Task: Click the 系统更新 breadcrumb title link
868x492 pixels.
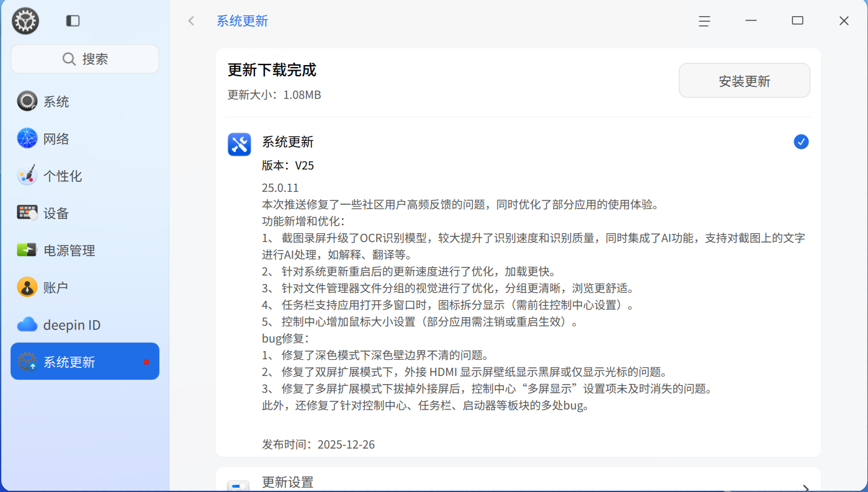Action: [x=242, y=21]
